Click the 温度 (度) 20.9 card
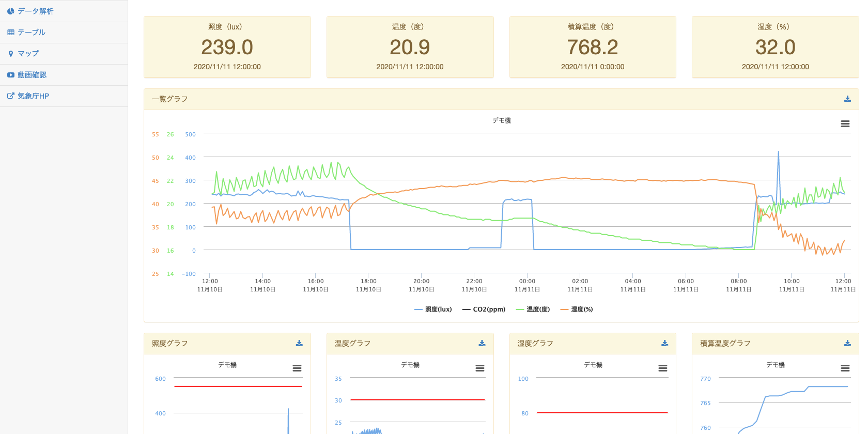Screen dimensions: 868x434 [410, 47]
